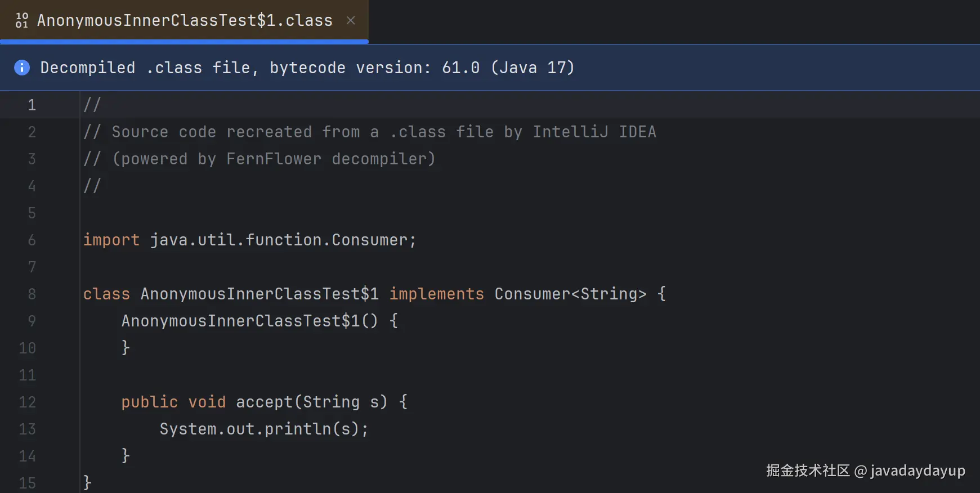The image size is (980, 493).
Task: Close the AnonymousInnerClassTest$1.class tab
Action: [351, 20]
